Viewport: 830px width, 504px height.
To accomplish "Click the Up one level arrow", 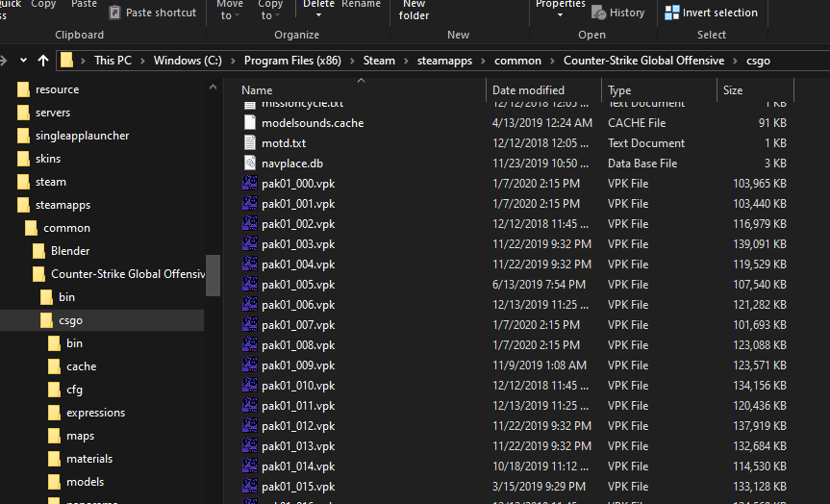I will pyautogui.click(x=43, y=61).
